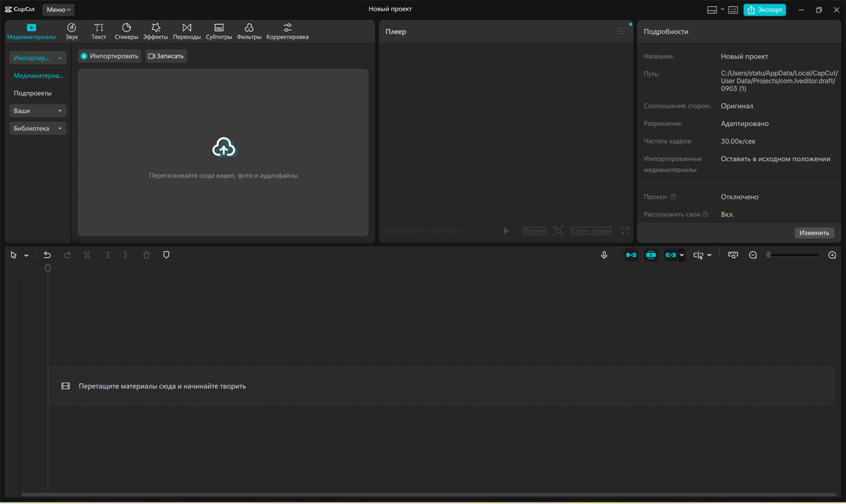Image resolution: width=846 pixels, height=504 pixels.
Task: Play the preview in the player
Action: (505, 231)
